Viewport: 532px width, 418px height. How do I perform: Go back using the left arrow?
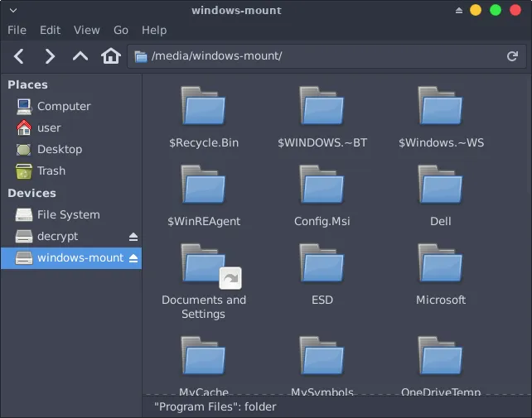click(x=19, y=56)
